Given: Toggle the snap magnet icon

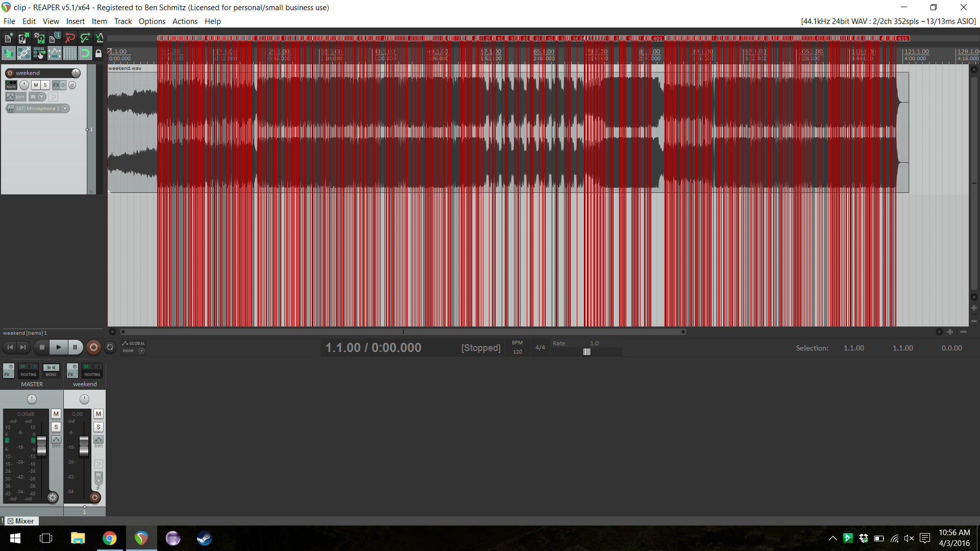Looking at the screenshot, I should (x=85, y=53).
